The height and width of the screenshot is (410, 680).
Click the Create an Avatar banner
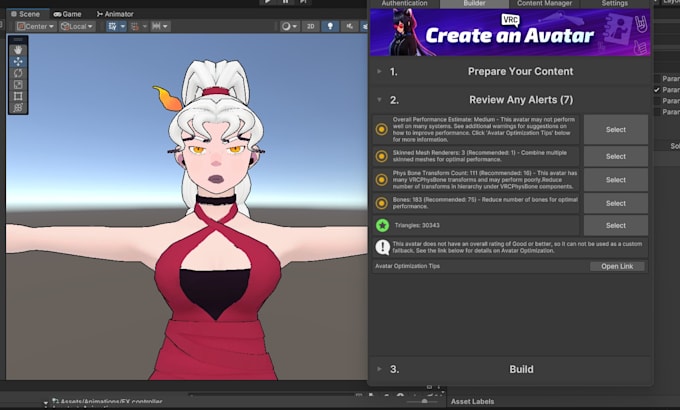[510, 33]
